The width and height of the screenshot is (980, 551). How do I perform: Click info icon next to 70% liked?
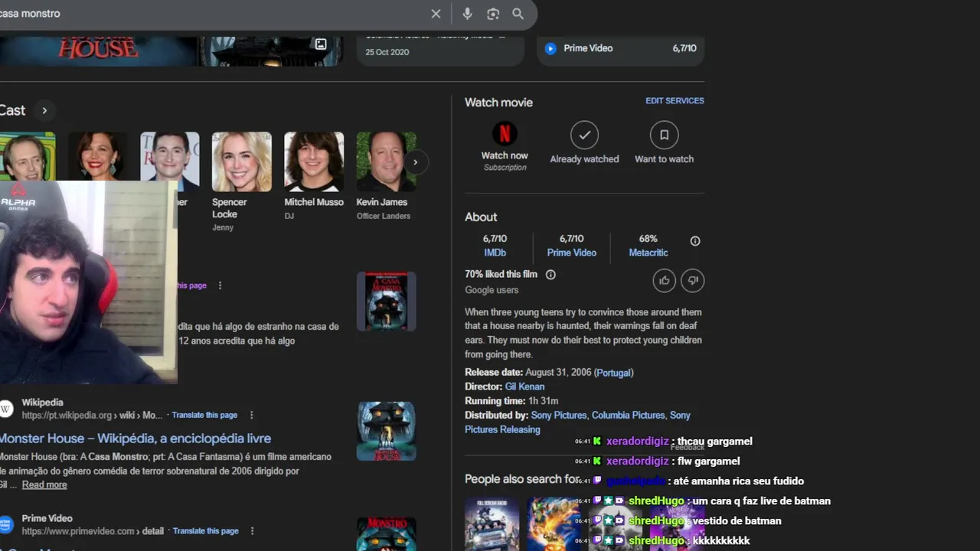(x=550, y=275)
